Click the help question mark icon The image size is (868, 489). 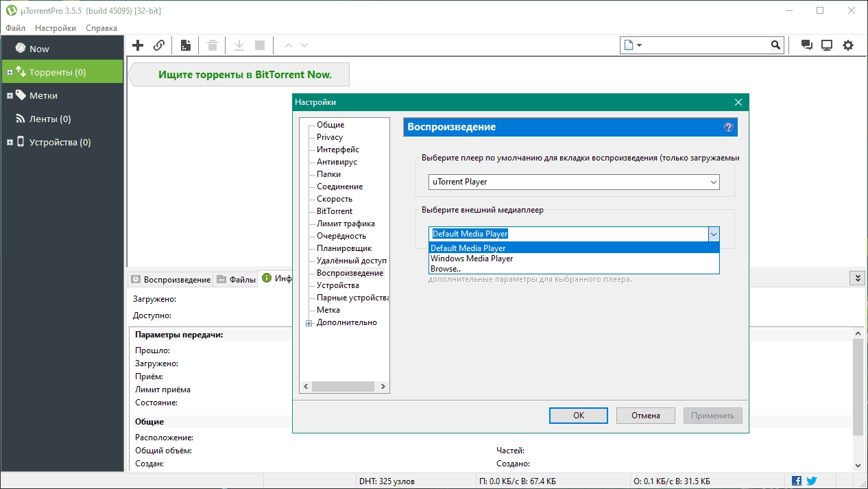pyautogui.click(x=728, y=127)
